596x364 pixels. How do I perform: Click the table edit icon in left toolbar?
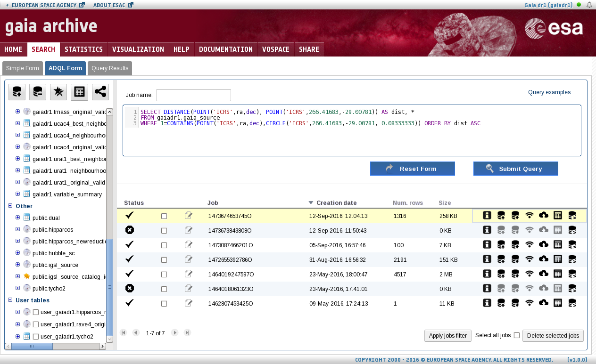pos(80,92)
